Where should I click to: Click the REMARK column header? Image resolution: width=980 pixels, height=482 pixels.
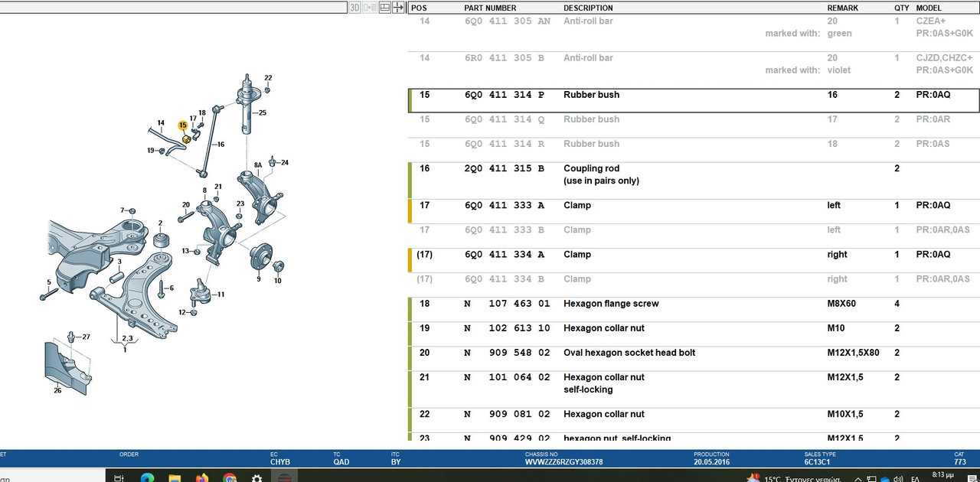click(x=842, y=8)
